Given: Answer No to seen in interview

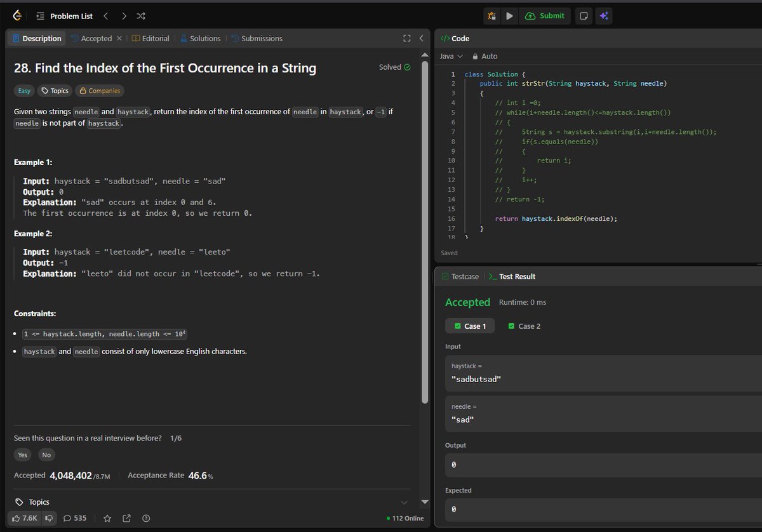Looking at the screenshot, I should pos(46,455).
